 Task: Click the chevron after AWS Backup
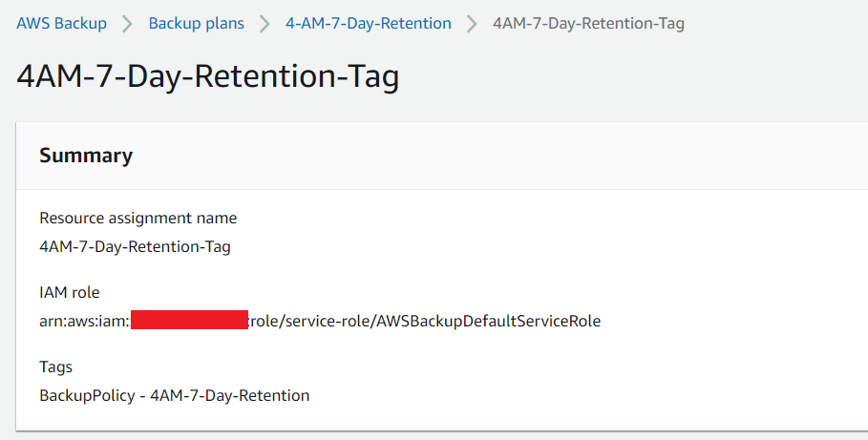click(x=127, y=24)
